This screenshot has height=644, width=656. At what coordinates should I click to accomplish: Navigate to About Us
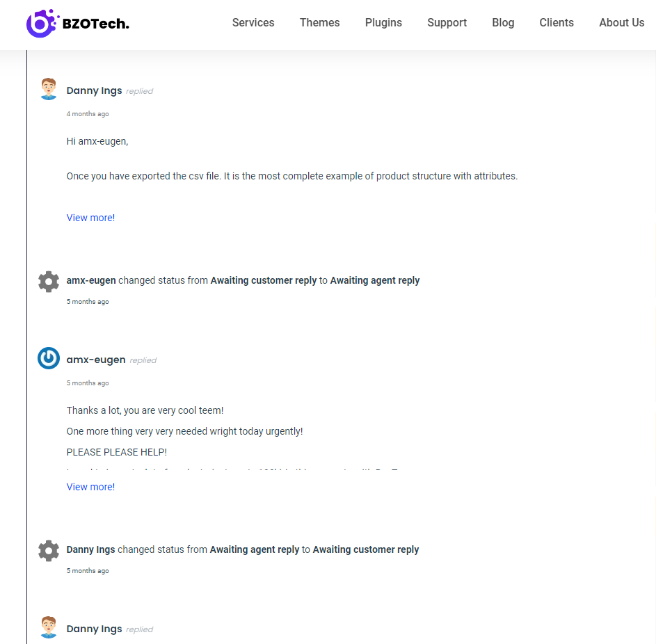[622, 22]
